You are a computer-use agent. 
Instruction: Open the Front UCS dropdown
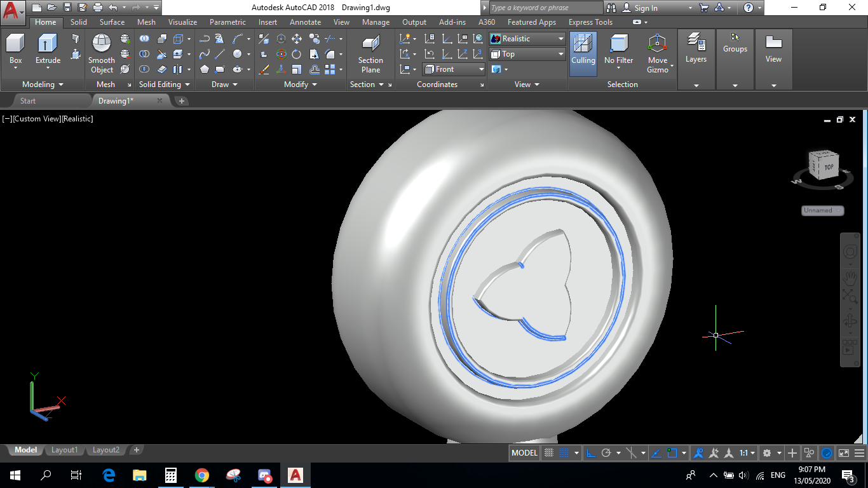click(454, 69)
